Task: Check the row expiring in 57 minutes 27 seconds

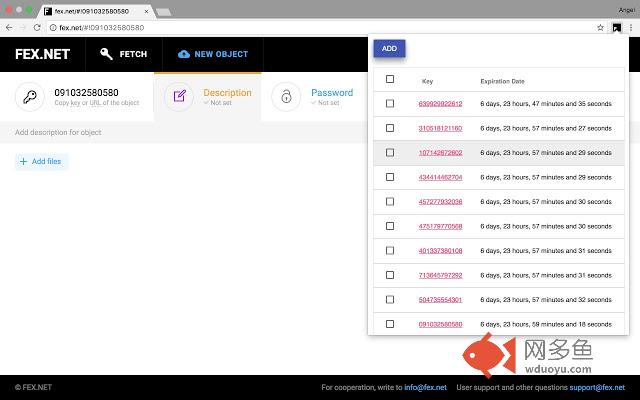Action: (390, 128)
